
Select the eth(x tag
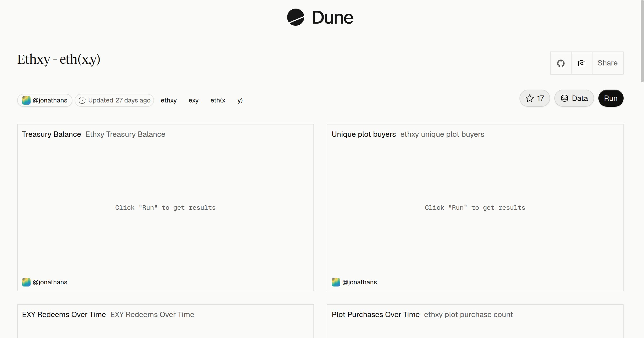point(218,100)
